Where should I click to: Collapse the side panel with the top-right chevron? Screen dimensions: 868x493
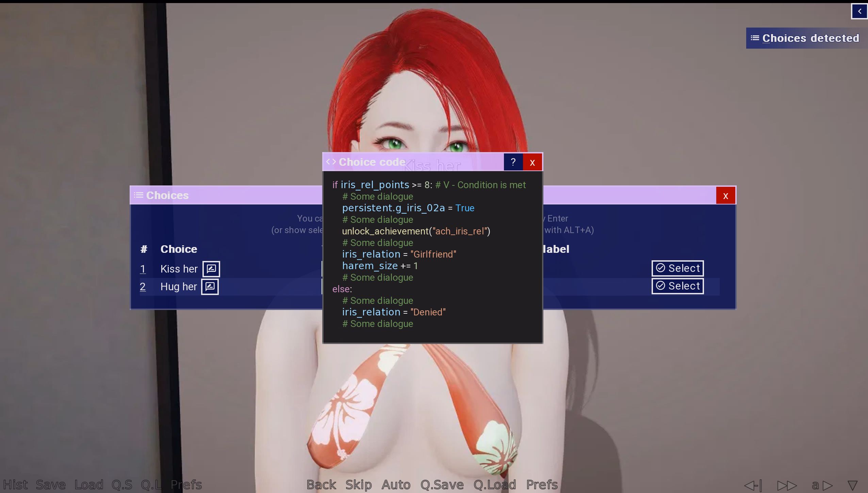[859, 11]
